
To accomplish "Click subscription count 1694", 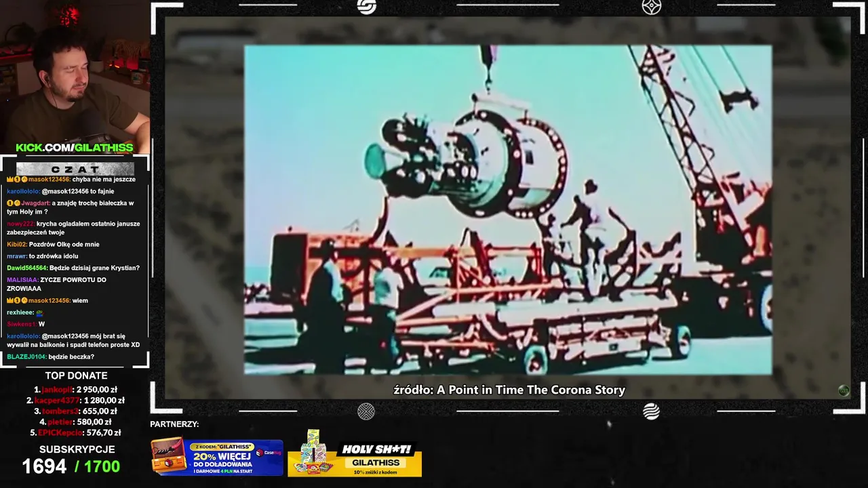I will click(x=44, y=466).
